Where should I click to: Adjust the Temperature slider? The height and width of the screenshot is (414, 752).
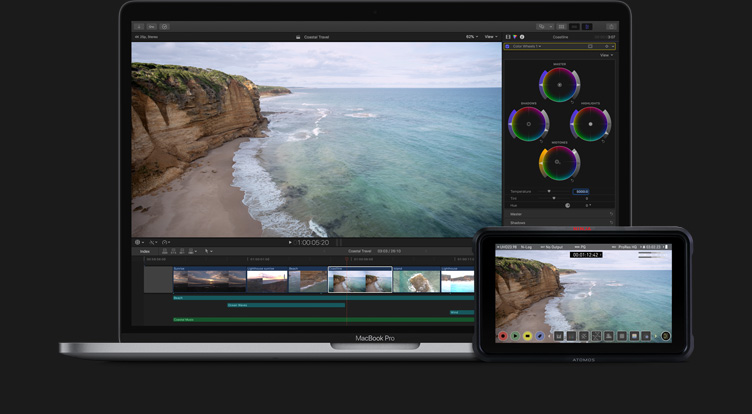pos(548,191)
